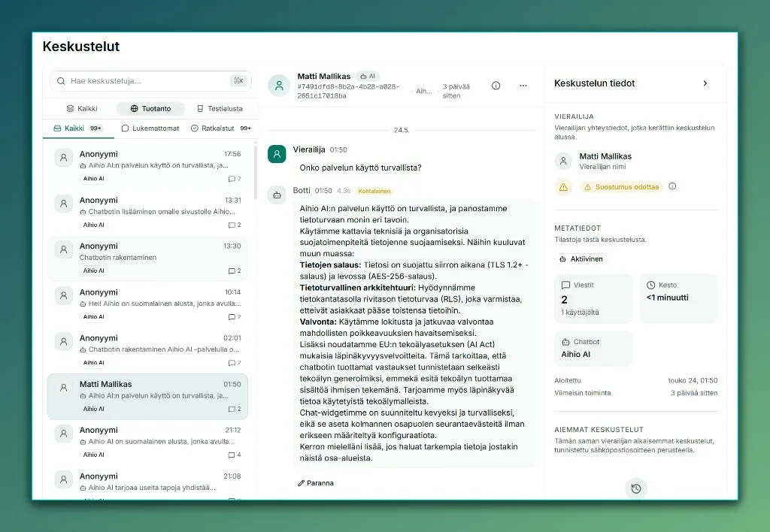
Task: Click the green avatar in conversation header
Action: [279, 86]
